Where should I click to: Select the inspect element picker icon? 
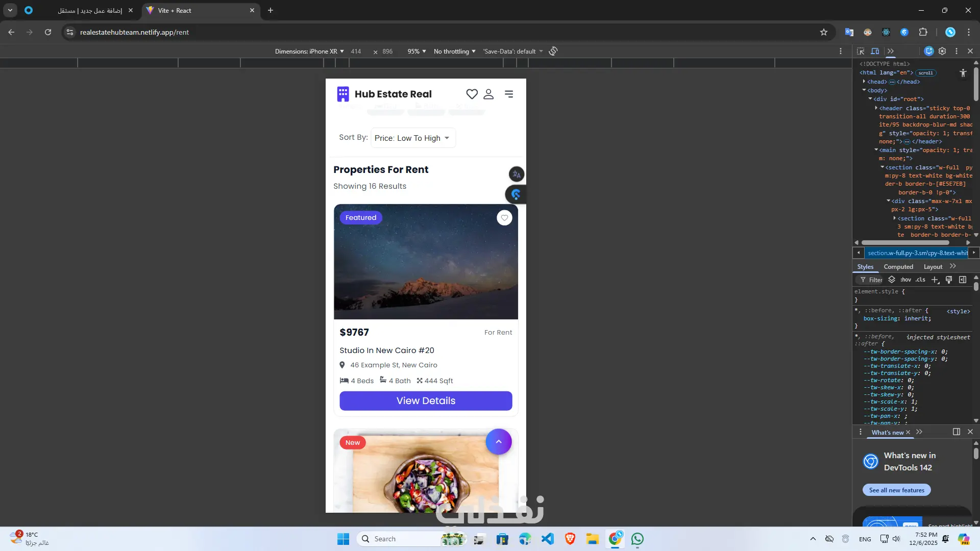(861, 51)
